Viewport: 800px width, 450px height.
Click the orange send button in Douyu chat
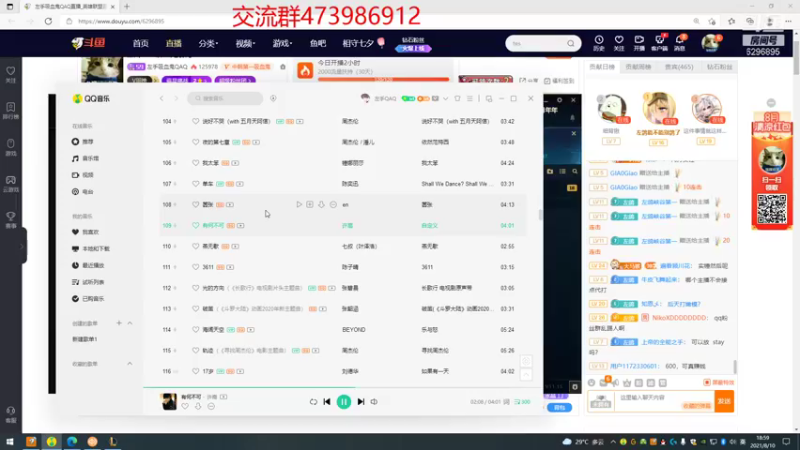(x=724, y=402)
